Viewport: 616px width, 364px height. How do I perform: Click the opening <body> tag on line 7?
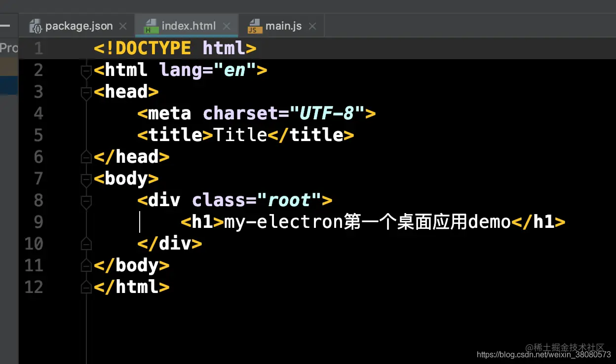[x=126, y=179]
